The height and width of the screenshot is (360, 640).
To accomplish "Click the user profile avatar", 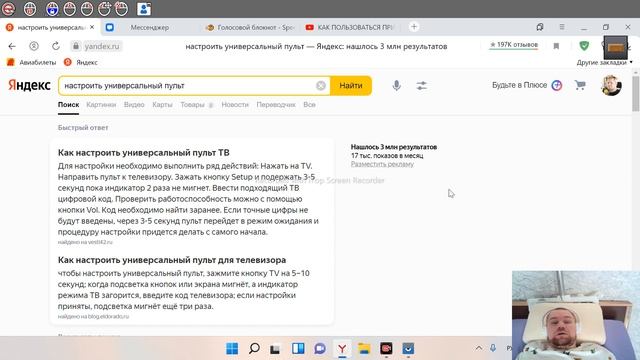I will 611,85.
